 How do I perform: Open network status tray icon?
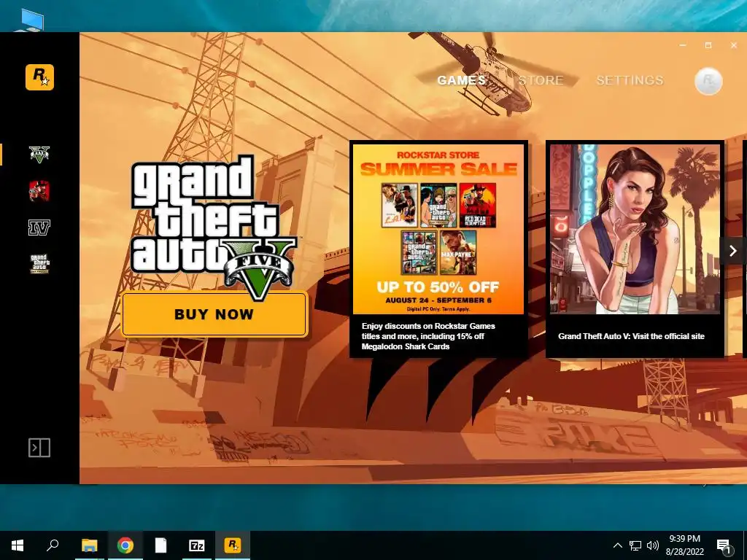635,545
